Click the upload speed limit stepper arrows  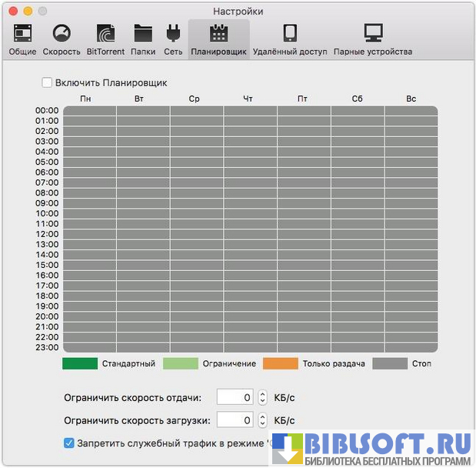click(262, 397)
